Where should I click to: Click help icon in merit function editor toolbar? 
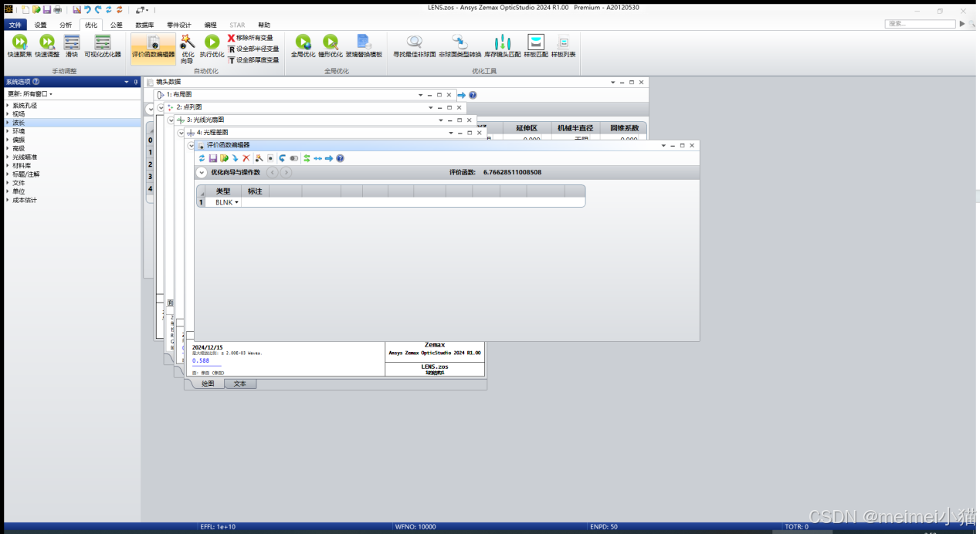(340, 158)
